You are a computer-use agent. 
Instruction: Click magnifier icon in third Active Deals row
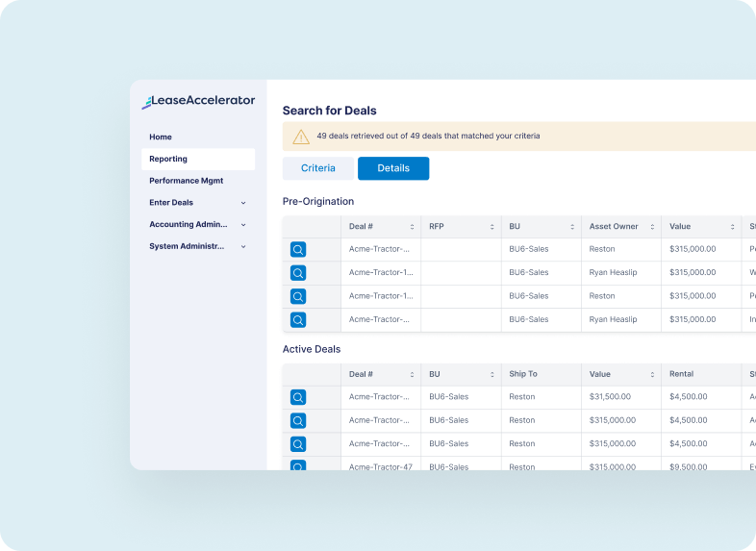(x=298, y=444)
